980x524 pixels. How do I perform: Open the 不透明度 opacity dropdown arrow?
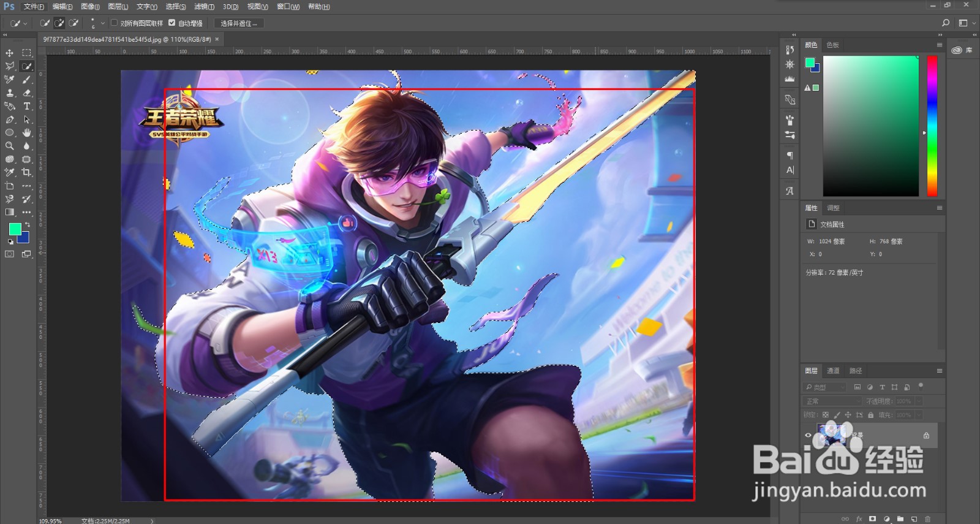(x=918, y=401)
